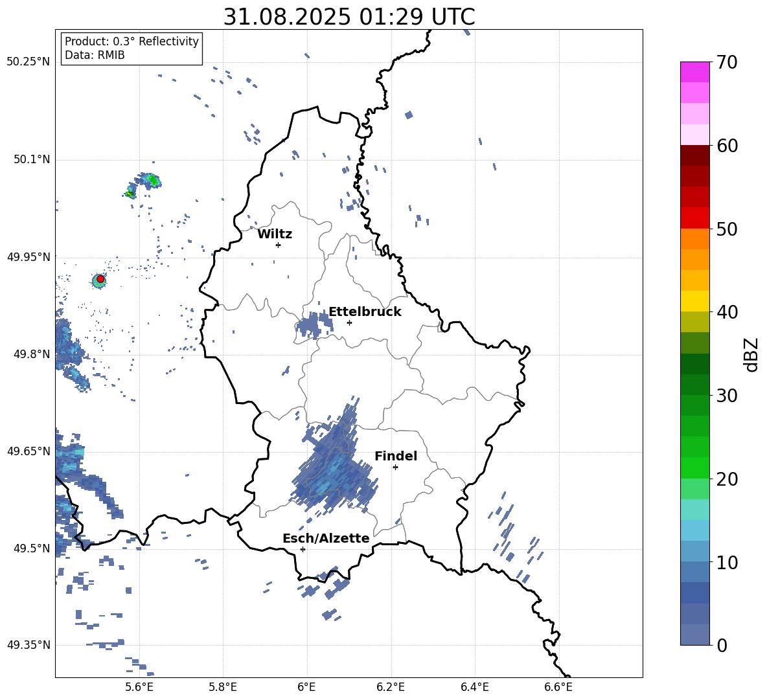Click the '49.35°N' latitude tick label

point(29,645)
